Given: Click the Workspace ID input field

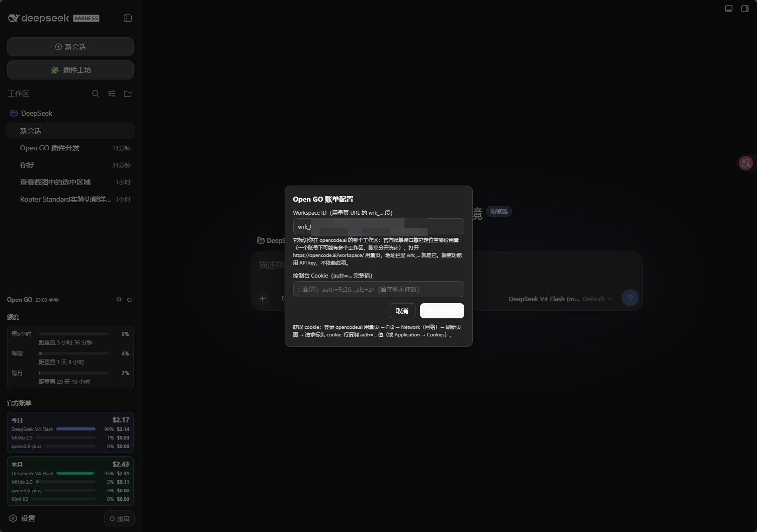Looking at the screenshot, I should tap(379, 226).
